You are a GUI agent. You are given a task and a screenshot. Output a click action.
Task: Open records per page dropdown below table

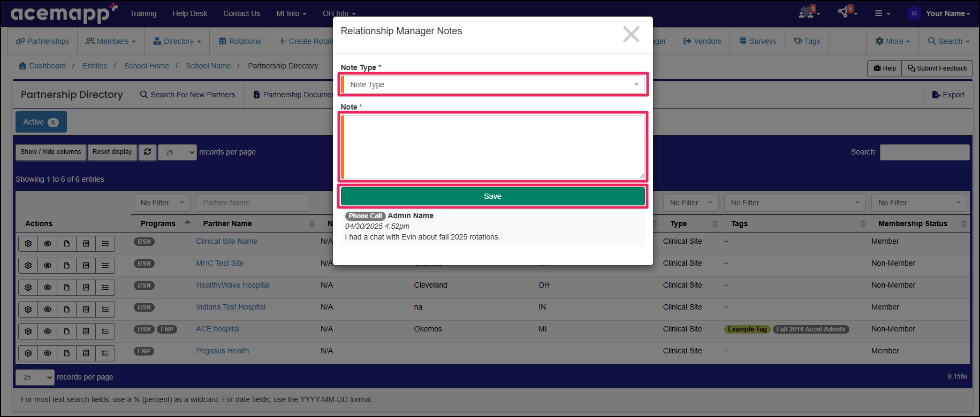pyautogui.click(x=35, y=377)
